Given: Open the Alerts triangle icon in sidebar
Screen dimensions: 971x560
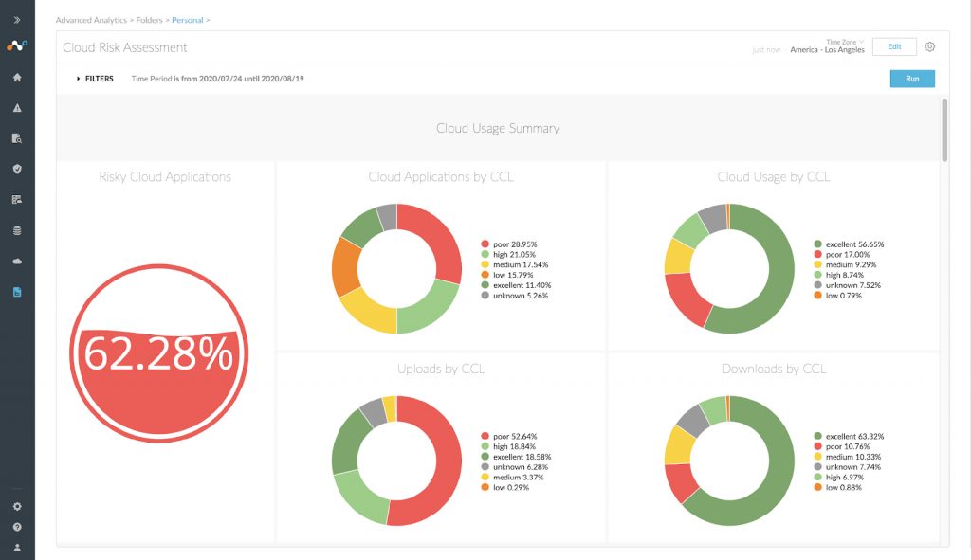Looking at the screenshot, I should point(17,108).
